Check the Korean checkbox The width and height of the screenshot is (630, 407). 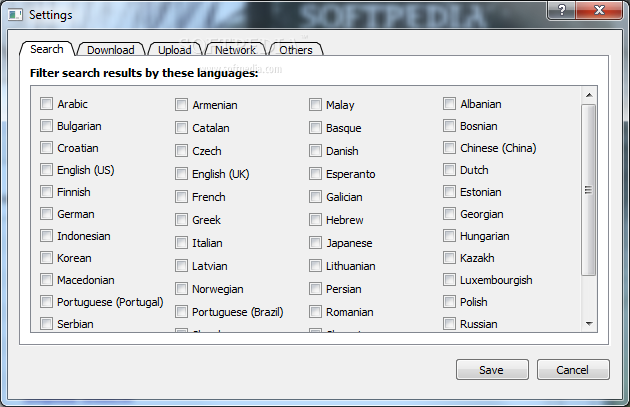pos(46,258)
